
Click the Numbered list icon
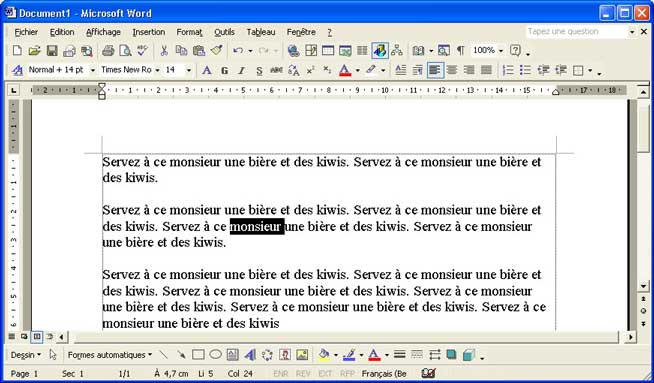(x=508, y=70)
